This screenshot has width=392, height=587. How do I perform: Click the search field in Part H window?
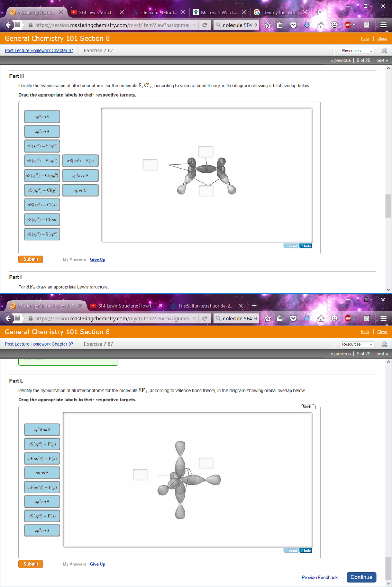[236, 25]
